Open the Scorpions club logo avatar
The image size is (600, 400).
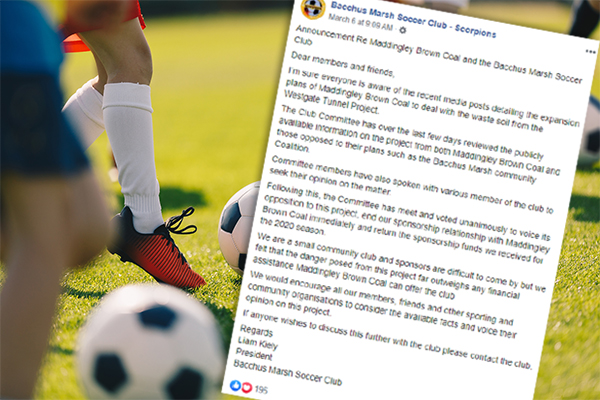pyautogui.click(x=313, y=8)
